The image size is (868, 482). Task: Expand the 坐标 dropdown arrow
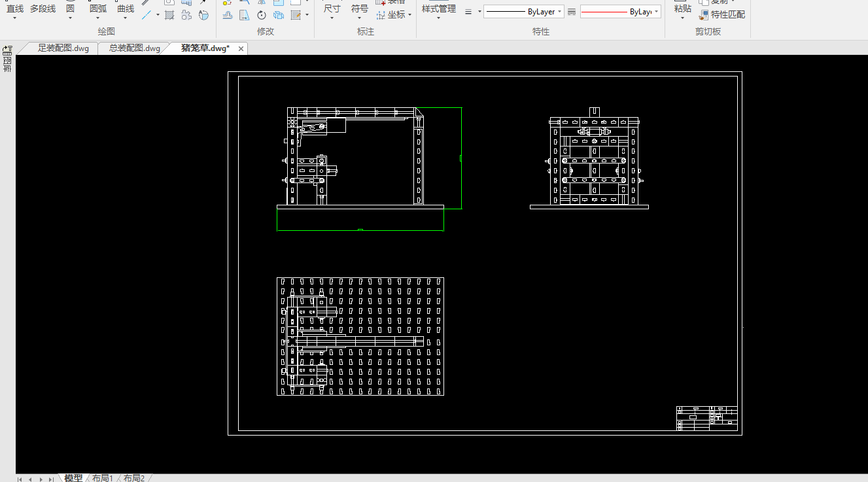click(x=410, y=14)
